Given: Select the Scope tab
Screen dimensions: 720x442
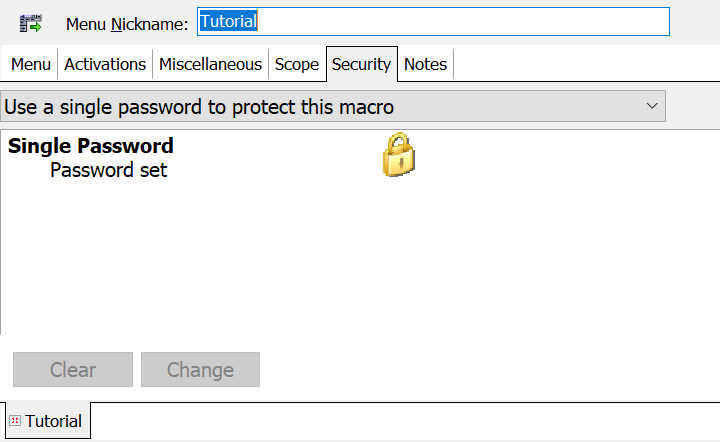Looking at the screenshot, I should click(x=297, y=64).
